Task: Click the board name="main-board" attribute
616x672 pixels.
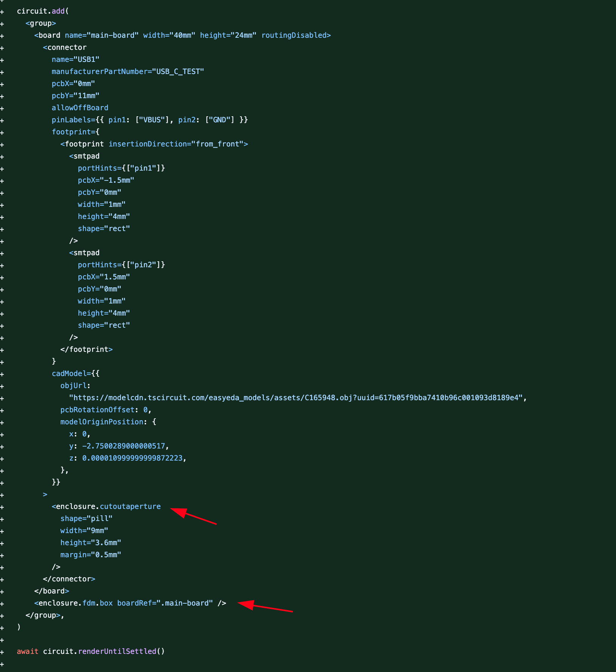Action: click(x=102, y=35)
